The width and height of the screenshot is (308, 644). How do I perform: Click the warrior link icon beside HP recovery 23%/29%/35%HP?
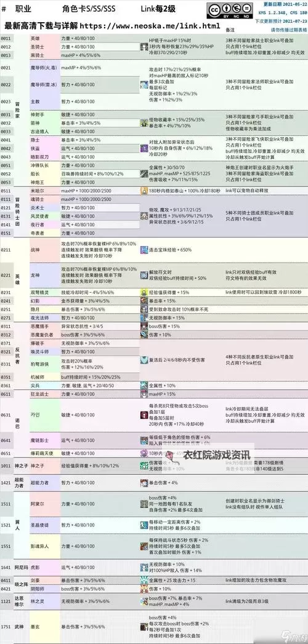(144, 47)
